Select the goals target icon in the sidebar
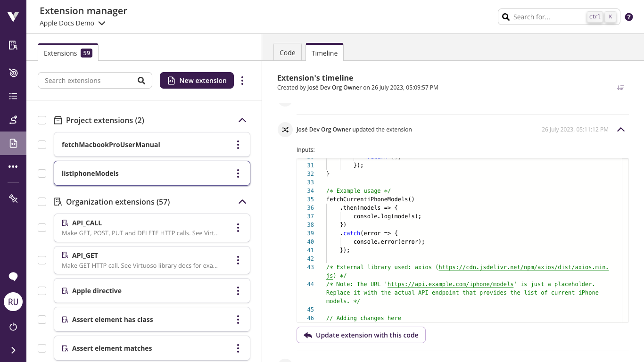 [13, 73]
